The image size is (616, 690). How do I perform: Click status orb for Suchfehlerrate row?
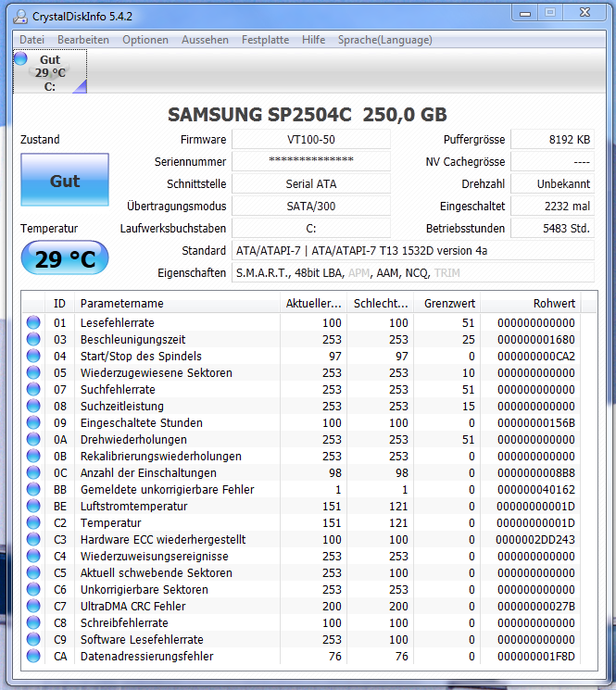[33, 389]
